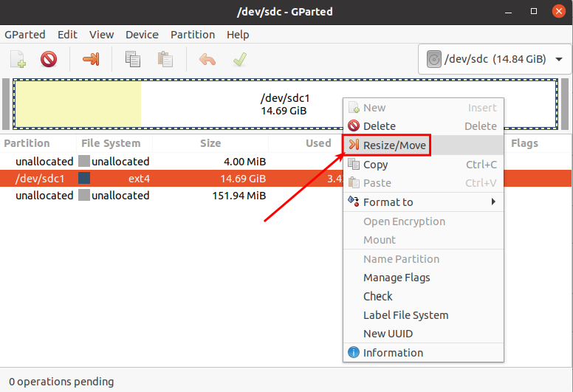Select the /dev/sdc1 partition name cell
Image resolution: width=573 pixels, height=392 pixels.
[39, 178]
